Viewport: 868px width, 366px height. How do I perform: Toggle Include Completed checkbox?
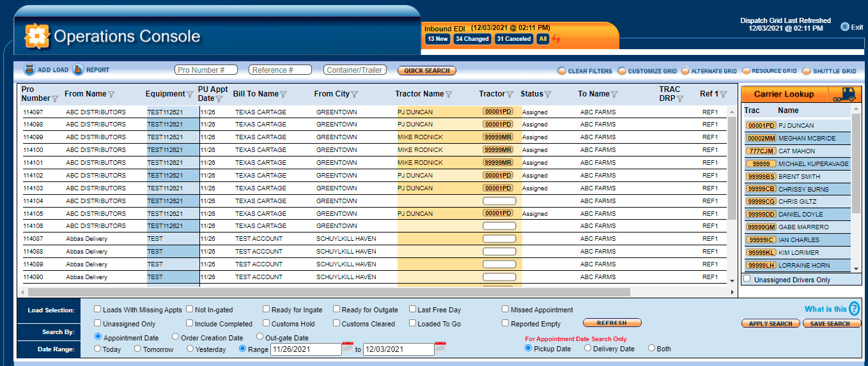[x=190, y=323]
